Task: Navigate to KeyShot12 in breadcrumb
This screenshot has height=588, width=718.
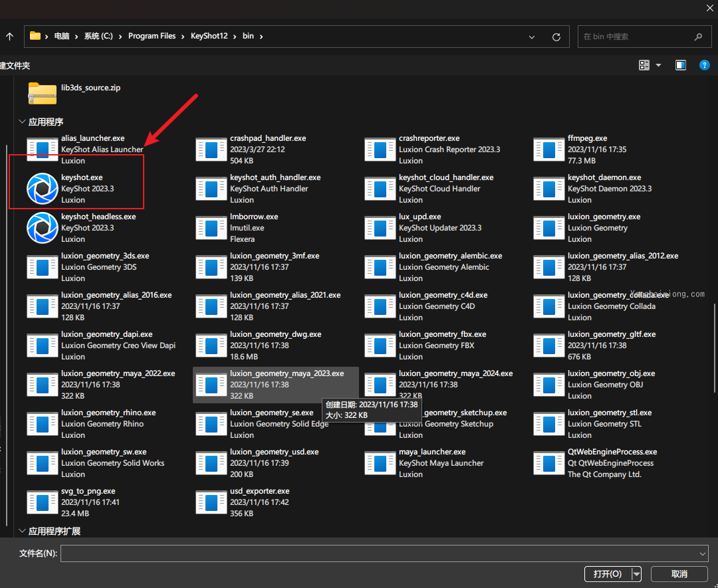Action: click(209, 36)
